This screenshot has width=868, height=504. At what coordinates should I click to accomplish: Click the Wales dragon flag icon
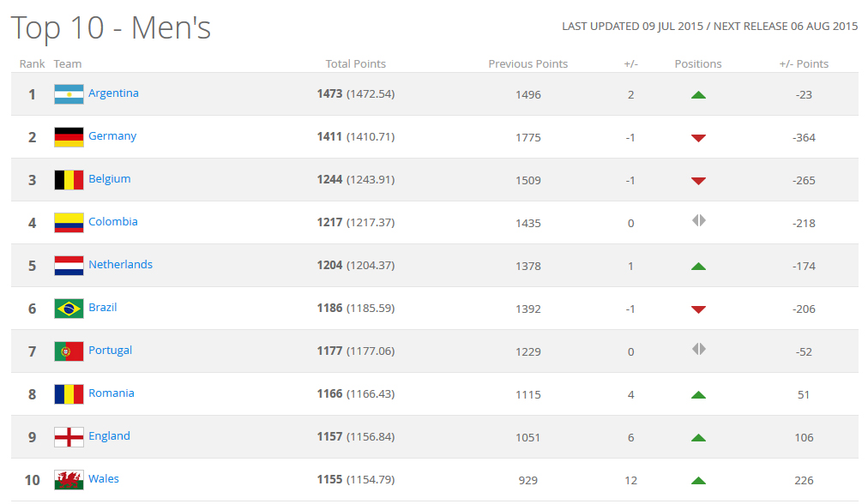click(69, 480)
